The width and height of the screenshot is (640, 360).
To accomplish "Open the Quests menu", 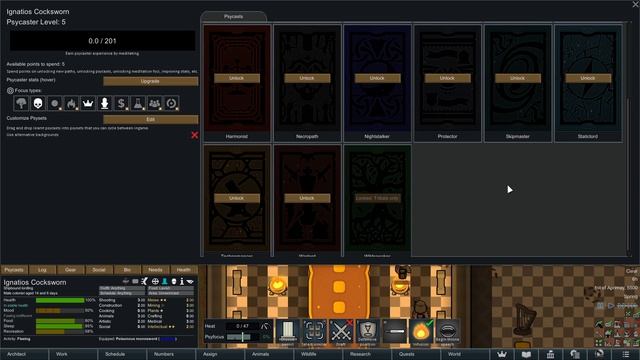I will tap(416, 354).
